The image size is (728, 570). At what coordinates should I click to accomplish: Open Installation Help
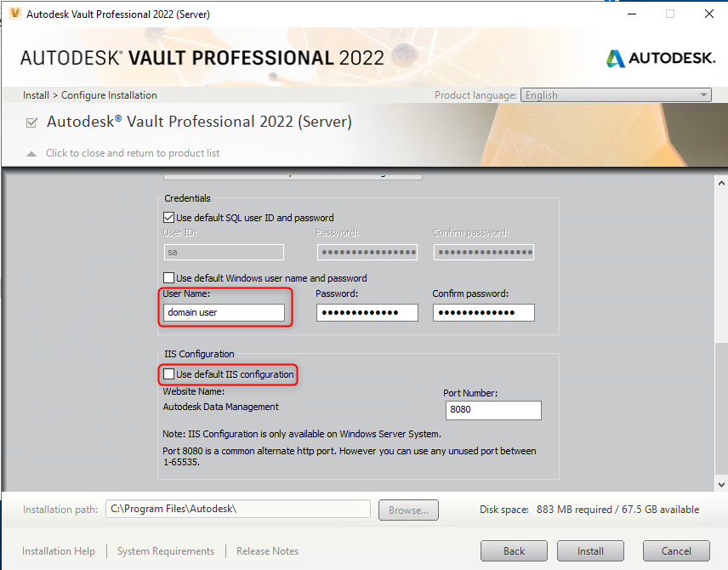click(x=58, y=550)
